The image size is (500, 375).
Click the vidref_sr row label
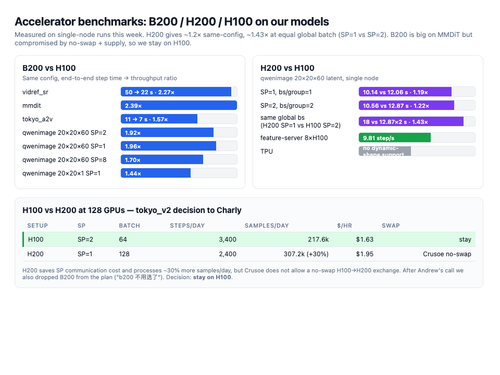(35, 92)
